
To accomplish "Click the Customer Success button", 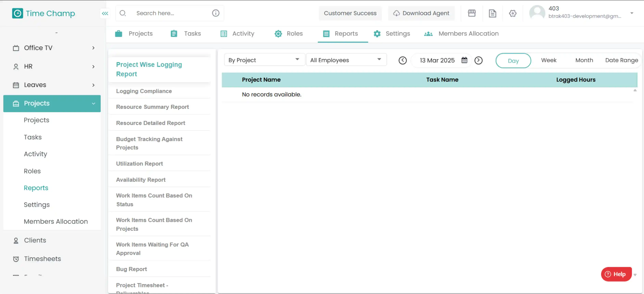I will pos(350,13).
